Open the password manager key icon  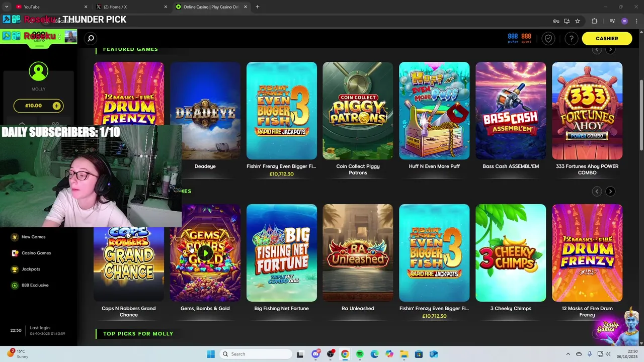click(556, 21)
